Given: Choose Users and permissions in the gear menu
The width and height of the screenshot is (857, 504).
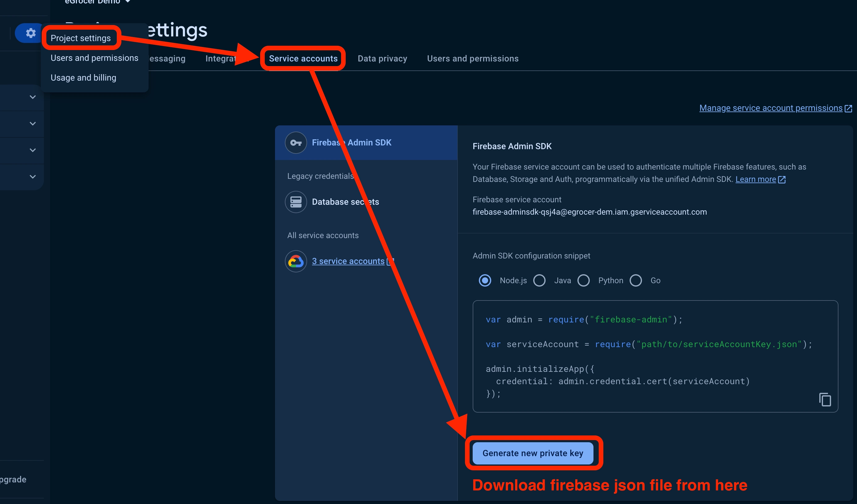Looking at the screenshot, I should [x=94, y=58].
